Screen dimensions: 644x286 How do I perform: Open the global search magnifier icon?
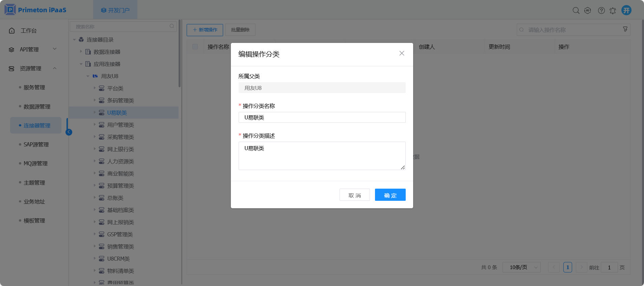pyautogui.click(x=576, y=10)
